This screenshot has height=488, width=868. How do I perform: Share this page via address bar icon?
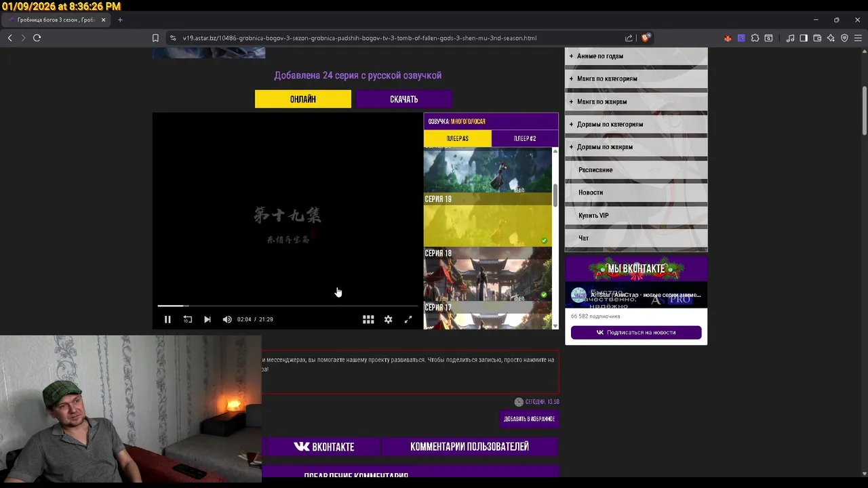coord(629,38)
